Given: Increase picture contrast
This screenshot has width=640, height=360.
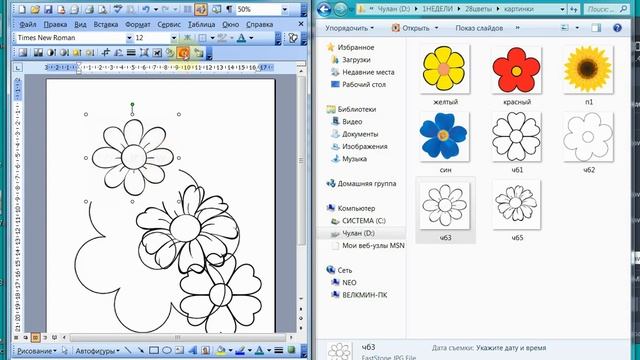Looking at the screenshot, I should click(x=51, y=53).
